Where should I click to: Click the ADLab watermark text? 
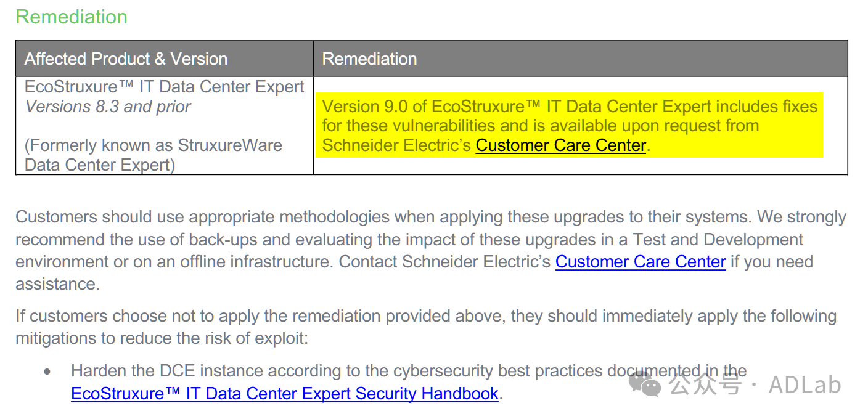[805, 385]
